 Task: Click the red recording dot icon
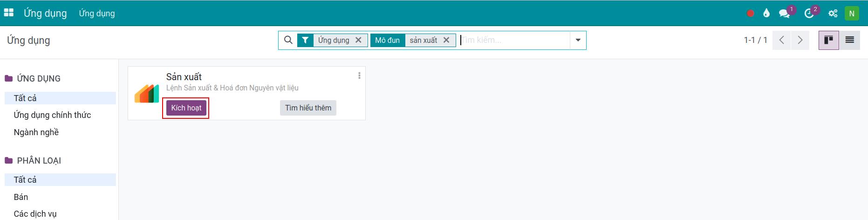pyautogui.click(x=750, y=14)
